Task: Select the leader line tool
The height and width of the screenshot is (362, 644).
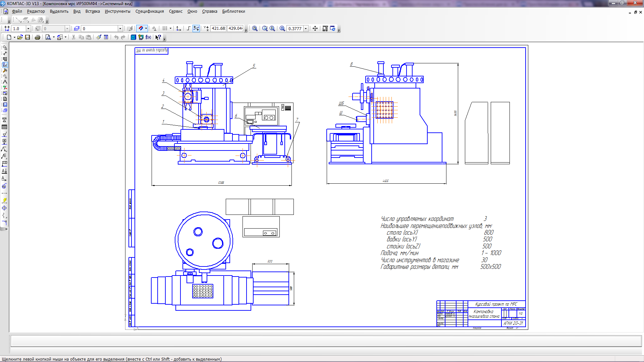Action: [4, 149]
